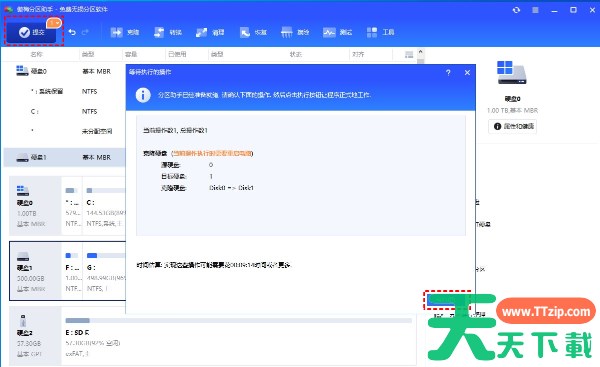
Task: Open the 工具 (Tools) toolbar menu
Action: 380,33
